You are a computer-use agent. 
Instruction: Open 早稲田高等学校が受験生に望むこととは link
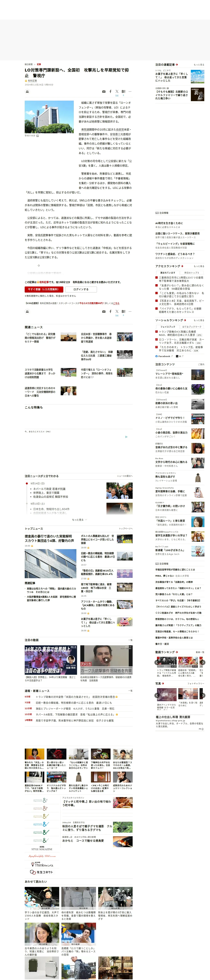(175, 570)
